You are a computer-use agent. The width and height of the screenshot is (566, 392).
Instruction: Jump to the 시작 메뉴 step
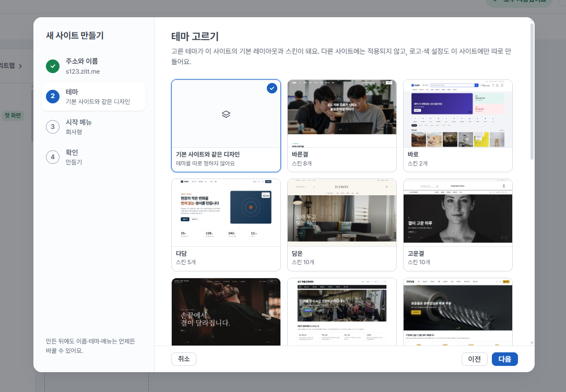pos(93,127)
